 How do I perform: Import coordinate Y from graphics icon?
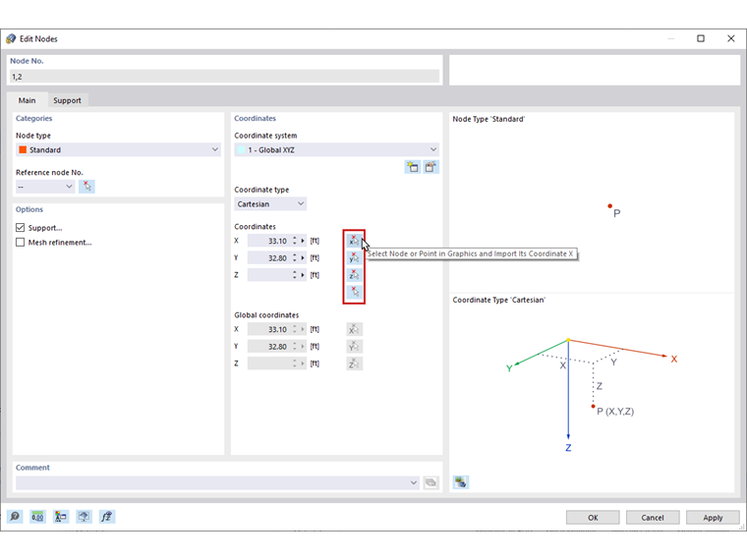click(354, 257)
